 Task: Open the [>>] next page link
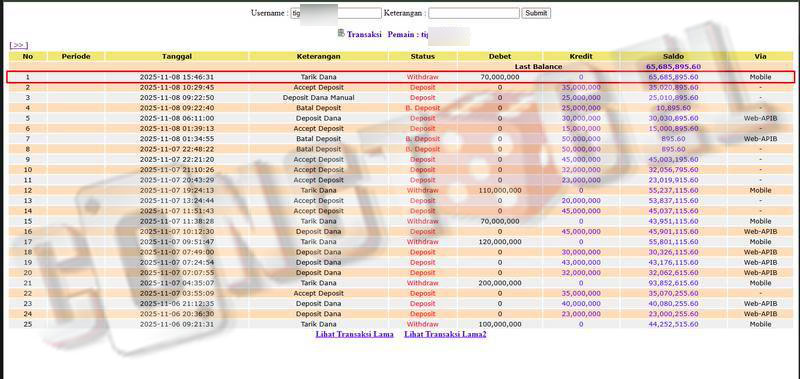pyautogui.click(x=19, y=45)
